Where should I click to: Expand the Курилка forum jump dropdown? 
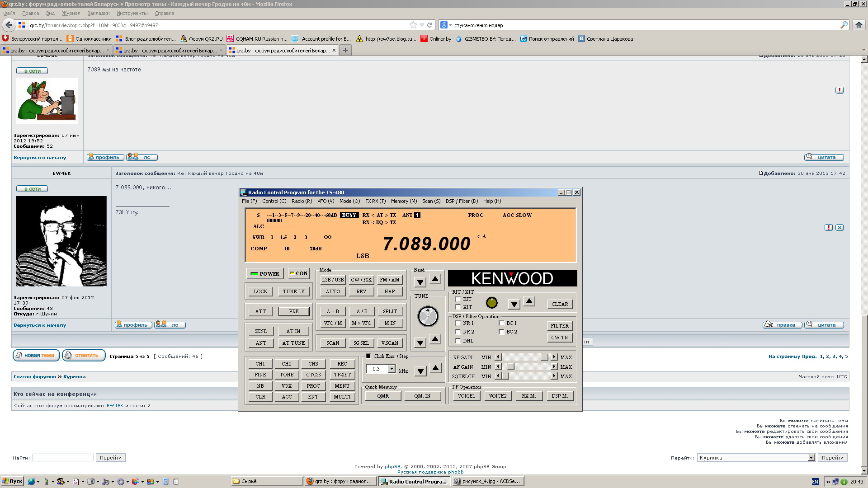811,458
